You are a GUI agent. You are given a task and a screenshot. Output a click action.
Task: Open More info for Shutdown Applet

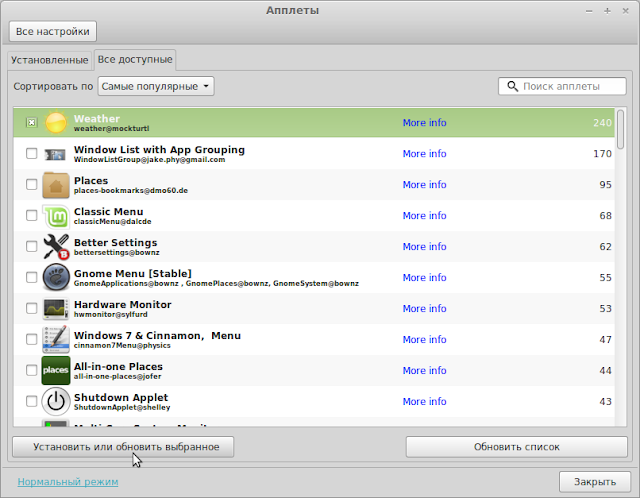tap(424, 402)
